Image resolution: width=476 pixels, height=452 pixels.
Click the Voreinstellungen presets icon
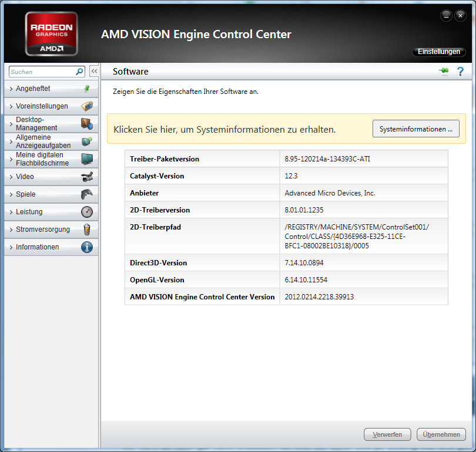click(x=87, y=106)
